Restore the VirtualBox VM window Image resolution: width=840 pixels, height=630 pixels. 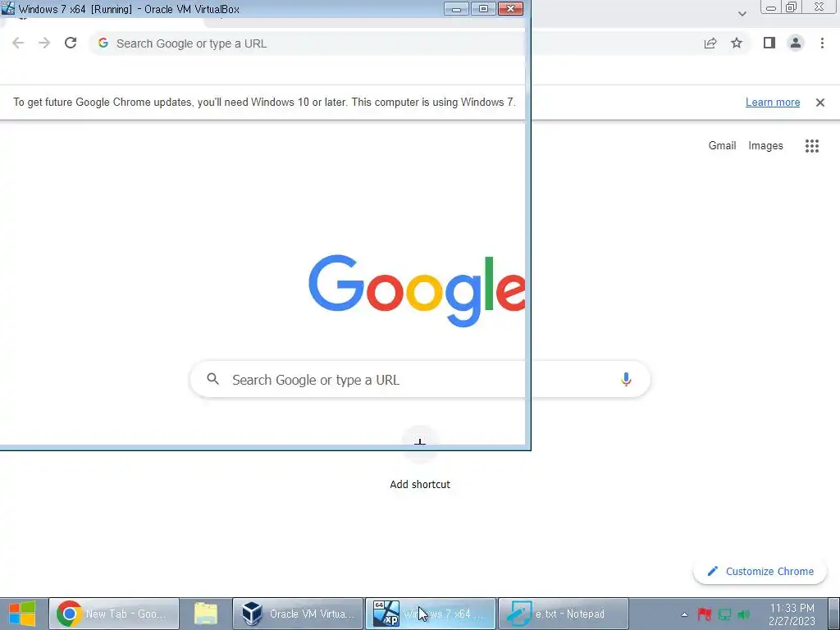[x=483, y=8]
